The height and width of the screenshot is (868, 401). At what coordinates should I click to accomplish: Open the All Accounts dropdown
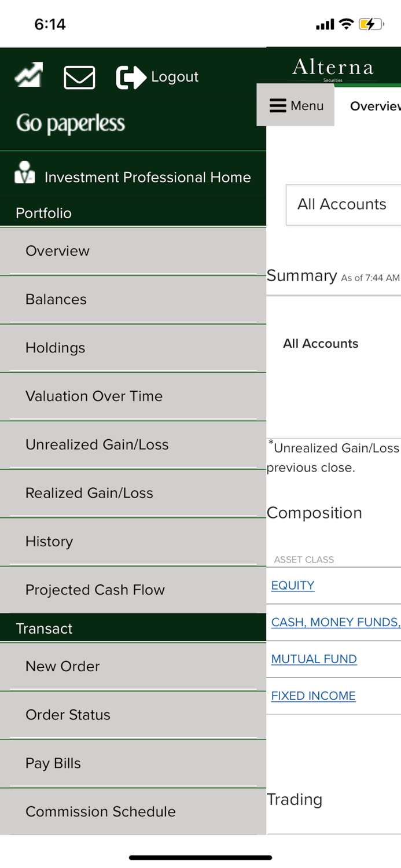pos(343,205)
